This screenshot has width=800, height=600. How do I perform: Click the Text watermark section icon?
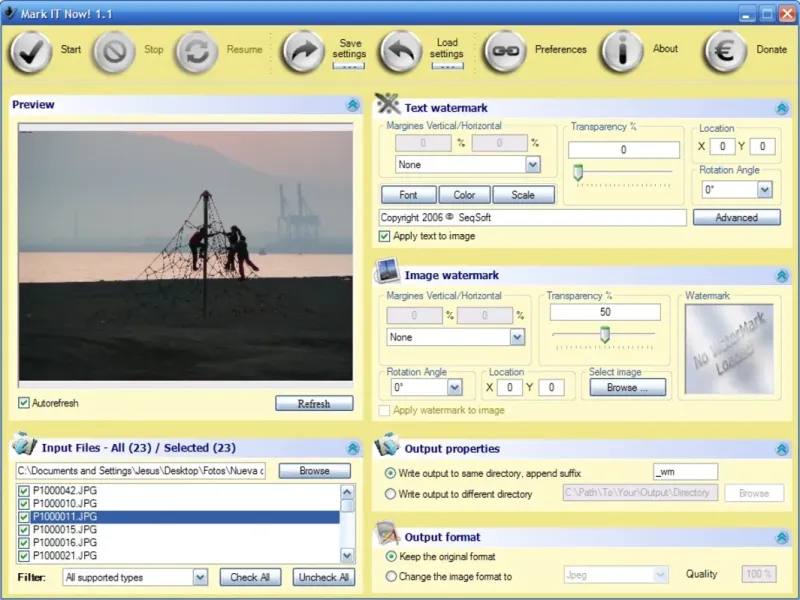(388, 104)
